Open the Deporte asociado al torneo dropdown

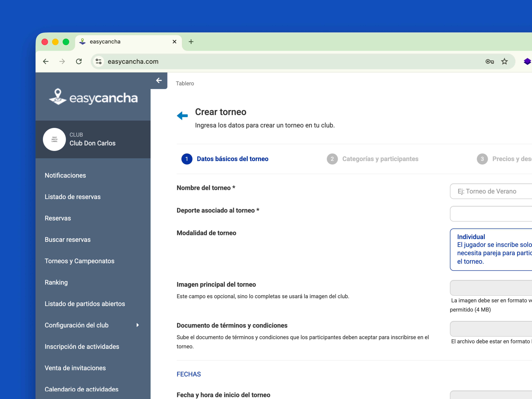[491, 214]
